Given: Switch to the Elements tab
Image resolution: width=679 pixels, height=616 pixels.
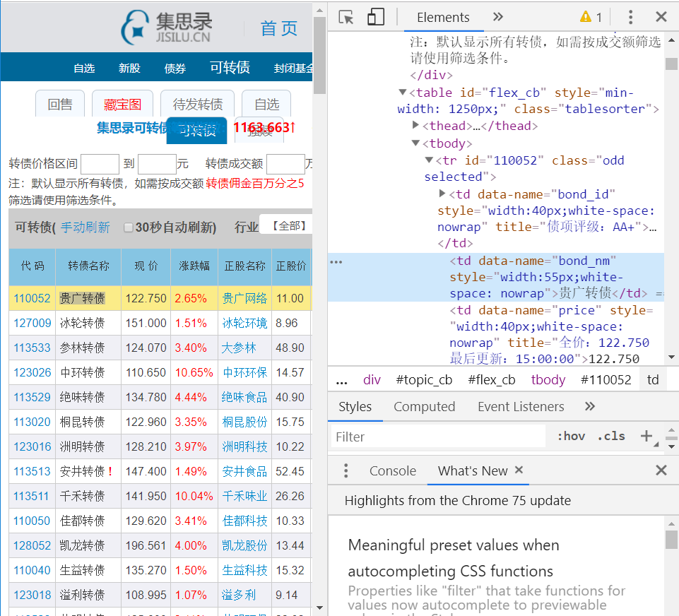Looking at the screenshot, I should (443, 18).
